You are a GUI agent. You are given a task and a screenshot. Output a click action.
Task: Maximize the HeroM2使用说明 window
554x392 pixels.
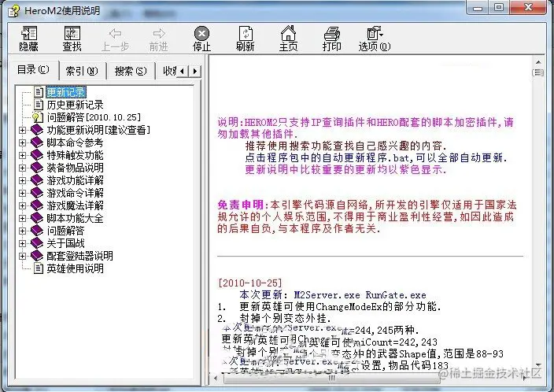point(499,8)
